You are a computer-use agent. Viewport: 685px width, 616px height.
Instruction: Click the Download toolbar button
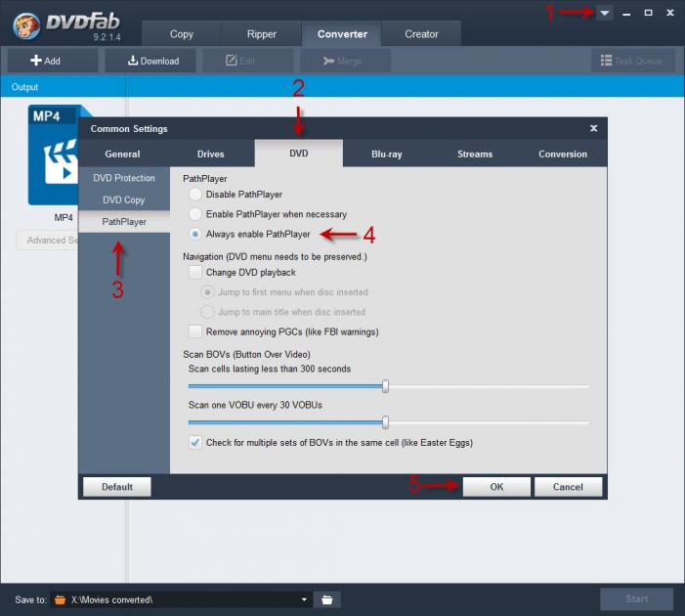[150, 61]
